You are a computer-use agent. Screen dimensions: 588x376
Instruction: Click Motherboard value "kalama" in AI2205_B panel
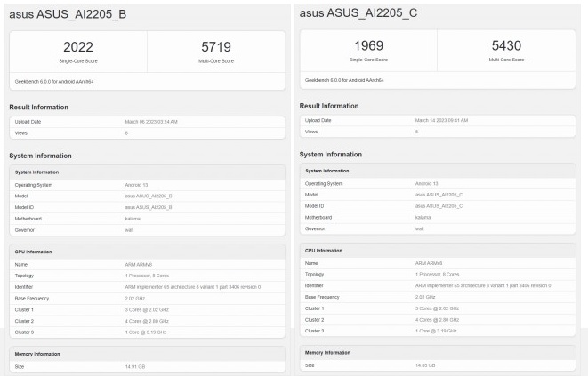point(133,219)
